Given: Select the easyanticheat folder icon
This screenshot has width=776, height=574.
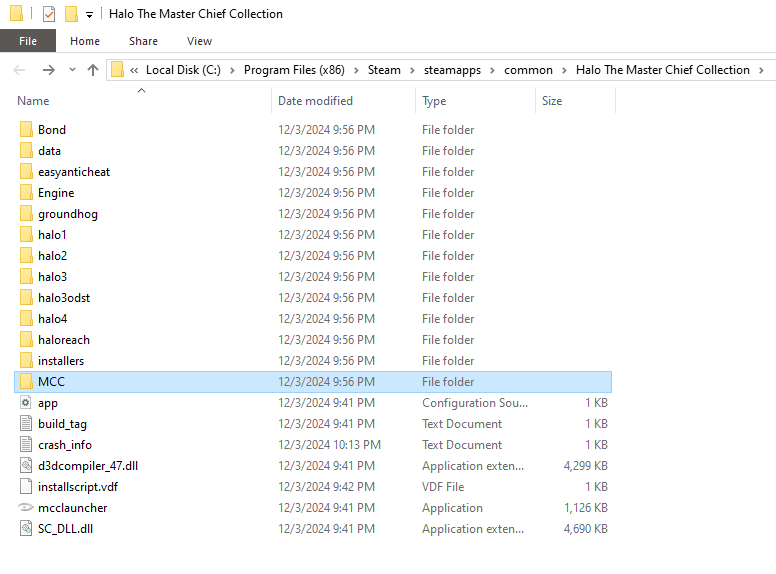Looking at the screenshot, I should (x=26, y=171).
